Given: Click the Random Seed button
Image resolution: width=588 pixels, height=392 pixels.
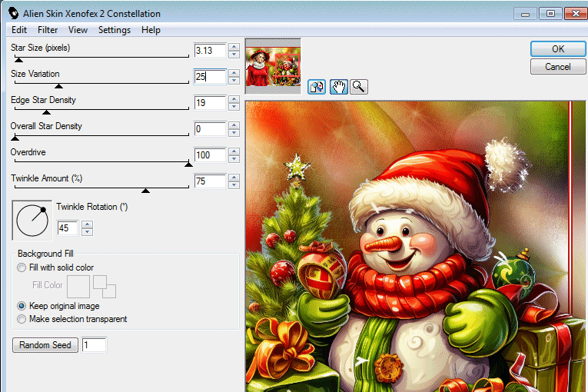Looking at the screenshot, I should click(x=45, y=345).
